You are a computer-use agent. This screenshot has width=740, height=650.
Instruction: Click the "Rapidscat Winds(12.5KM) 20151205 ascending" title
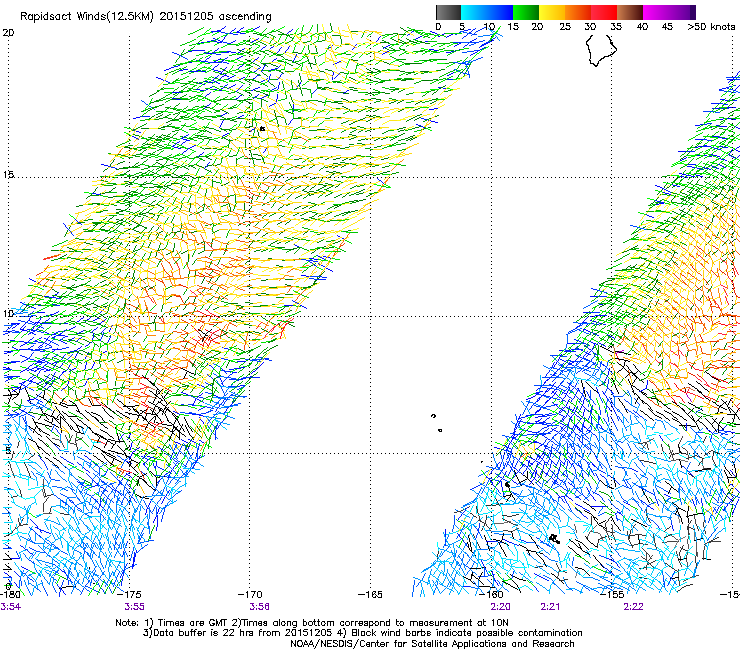(x=146, y=17)
